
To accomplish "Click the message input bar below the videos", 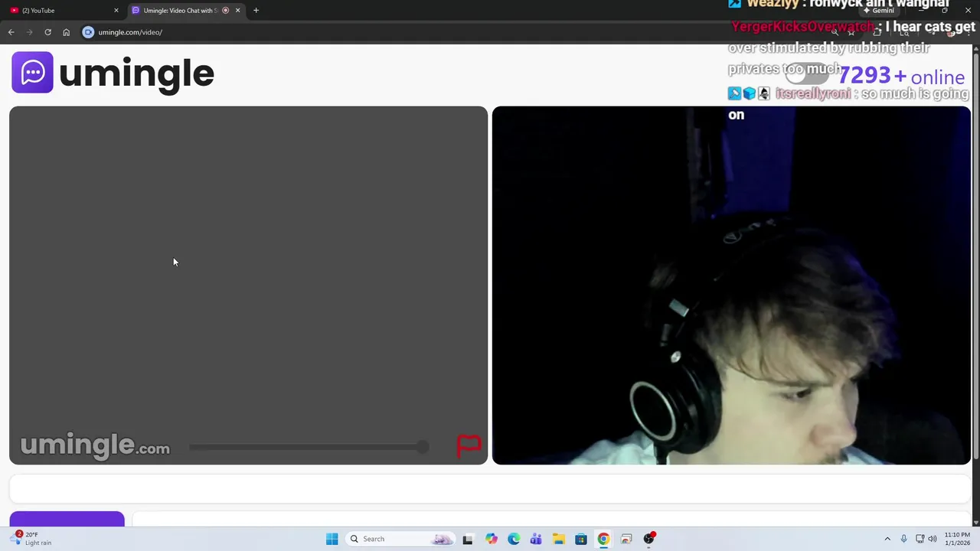I will point(490,488).
